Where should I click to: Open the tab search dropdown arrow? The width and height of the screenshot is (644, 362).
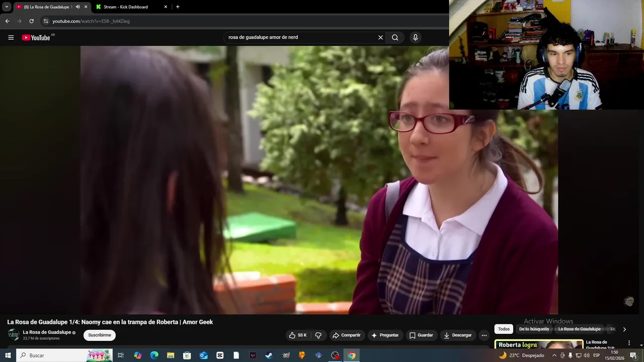coord(7,7)
